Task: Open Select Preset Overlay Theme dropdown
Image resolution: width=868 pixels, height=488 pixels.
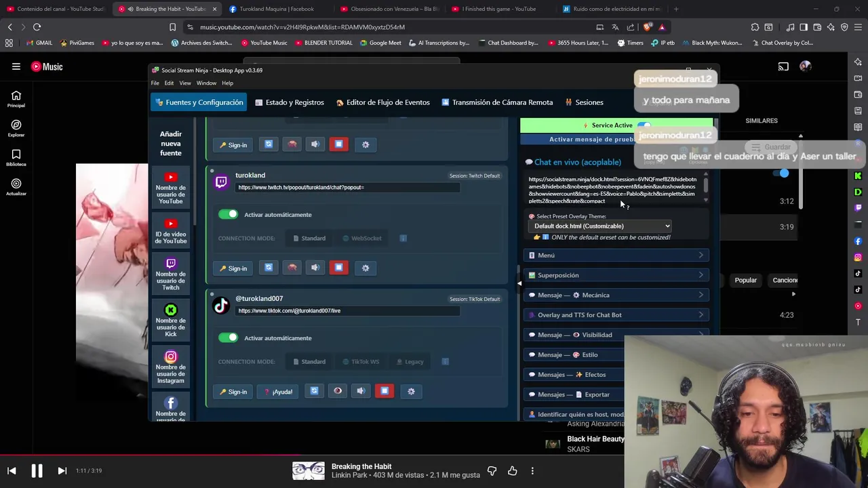Action: [601, 226]
